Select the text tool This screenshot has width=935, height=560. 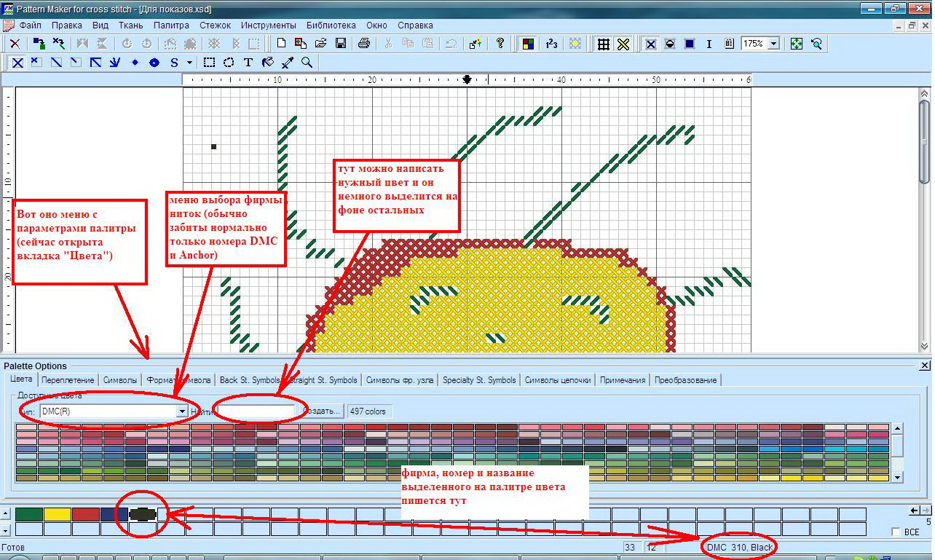pyautogui.click(x=248, y=63)
